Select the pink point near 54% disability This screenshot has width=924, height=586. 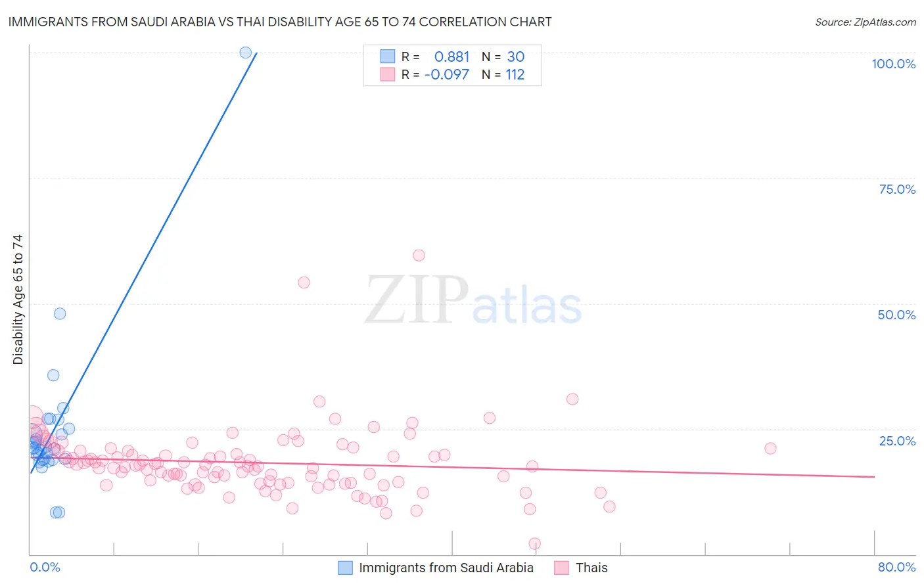point(304,282)
